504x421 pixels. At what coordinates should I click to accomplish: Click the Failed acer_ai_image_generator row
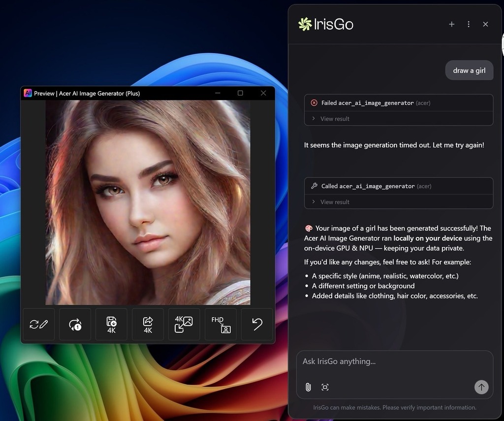[x=399, y=103]
